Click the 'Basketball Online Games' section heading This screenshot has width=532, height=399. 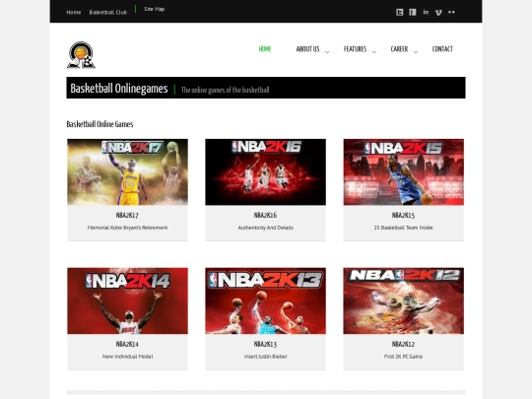click(100, 124)
